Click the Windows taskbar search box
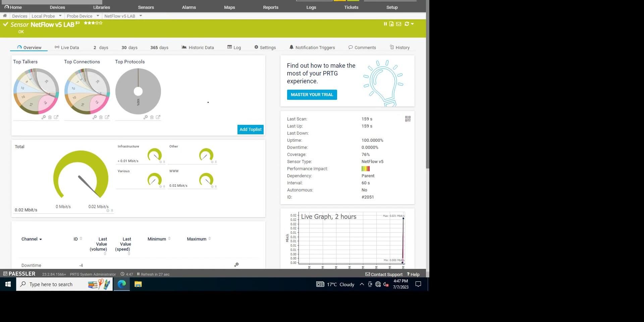 tap(64, 284)
